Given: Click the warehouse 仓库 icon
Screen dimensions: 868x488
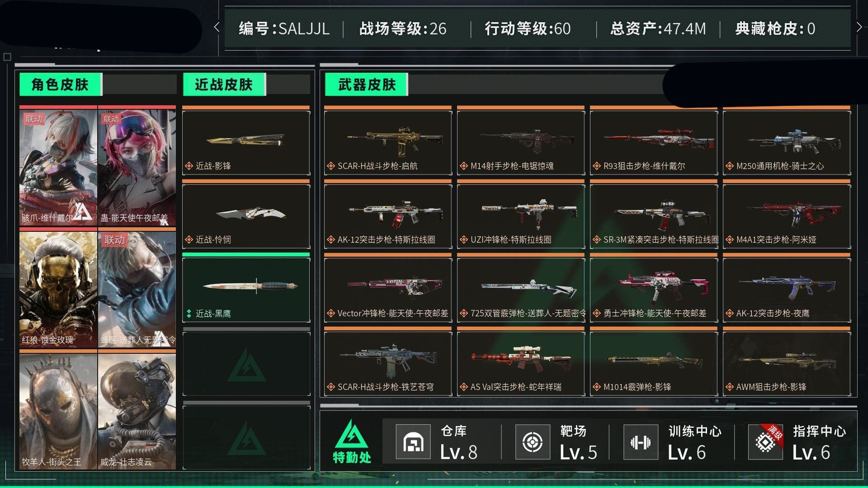Looking at the screenshot, I should [413, 442].
